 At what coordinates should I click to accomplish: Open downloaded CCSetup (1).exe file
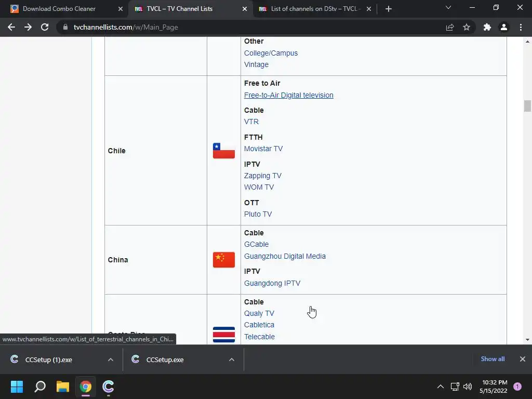click(48, 360)
